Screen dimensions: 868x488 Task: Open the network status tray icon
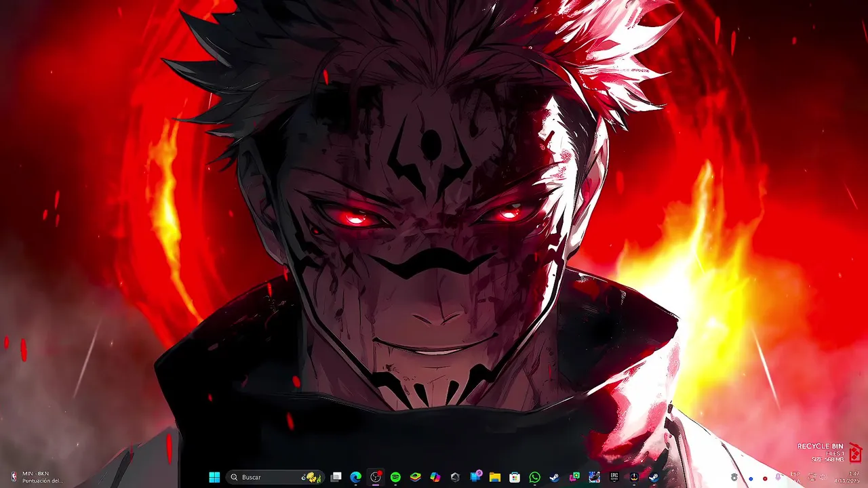tap(813, 477)
